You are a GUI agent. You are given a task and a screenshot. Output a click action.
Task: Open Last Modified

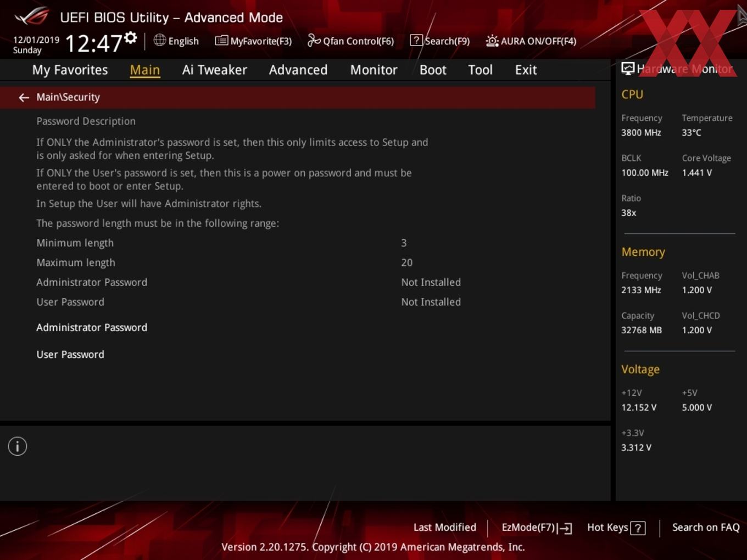(445, 528)
